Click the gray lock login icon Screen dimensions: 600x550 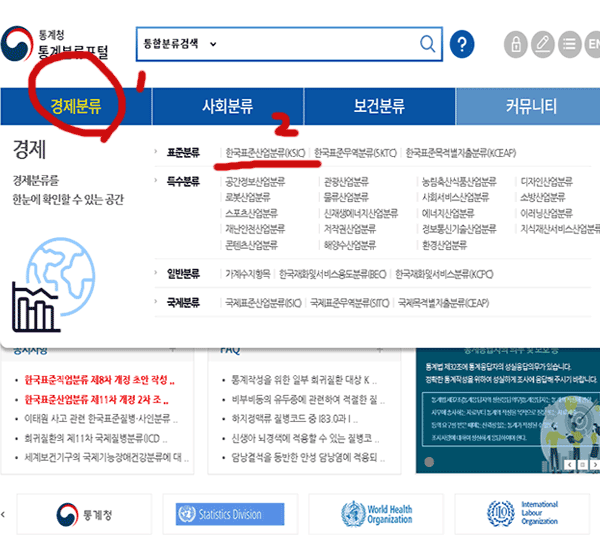point(515,44)
